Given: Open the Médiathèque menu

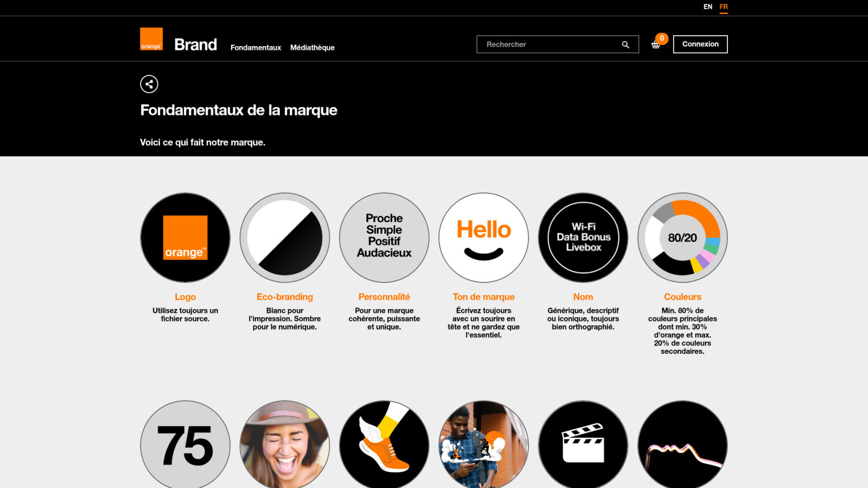Looking at the screenshot, I should pyautogui.click(x=312, y=48).
